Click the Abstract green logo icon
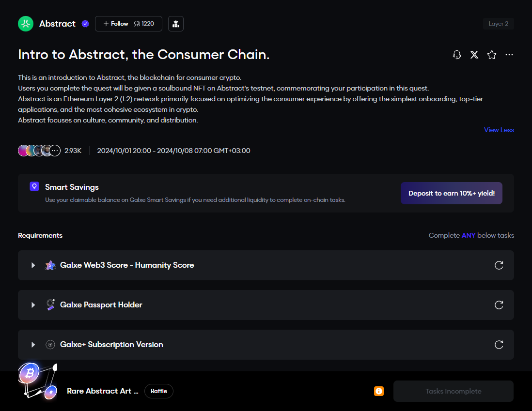 (26, 24)
